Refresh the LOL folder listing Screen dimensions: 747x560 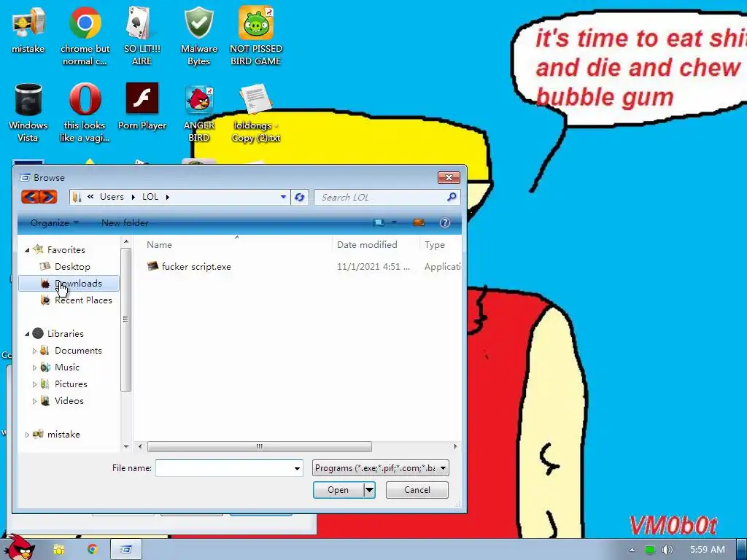pos(300,197)
